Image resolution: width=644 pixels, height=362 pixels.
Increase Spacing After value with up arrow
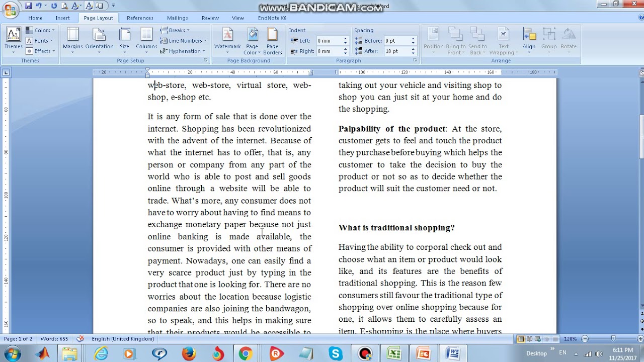coord(413,49)
